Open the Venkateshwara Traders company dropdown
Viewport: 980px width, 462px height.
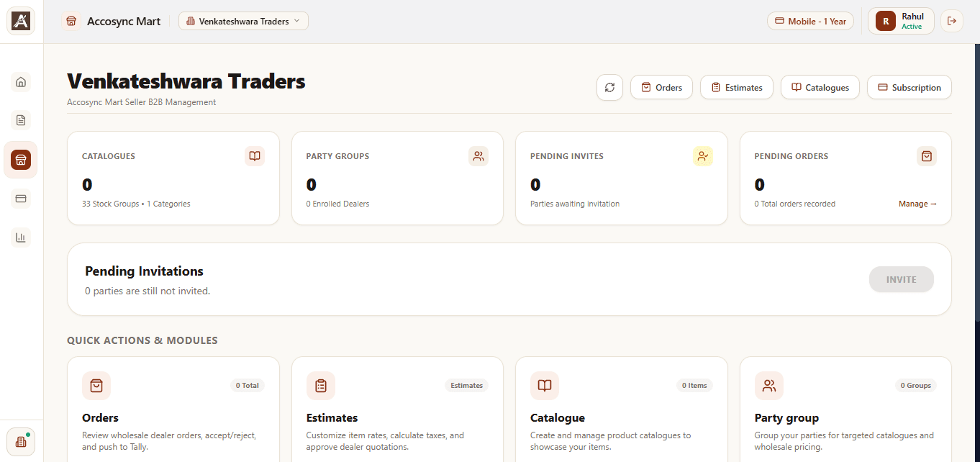click(243, 22)
